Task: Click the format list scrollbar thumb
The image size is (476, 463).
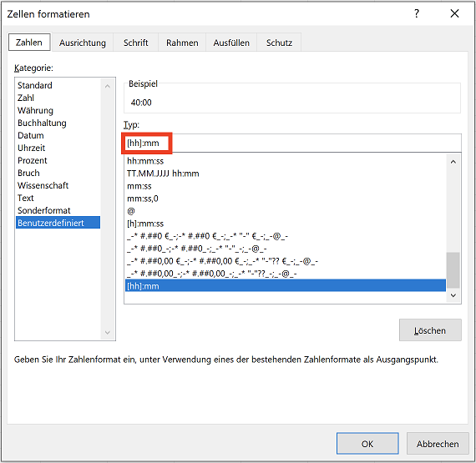Action: [453, 269]
